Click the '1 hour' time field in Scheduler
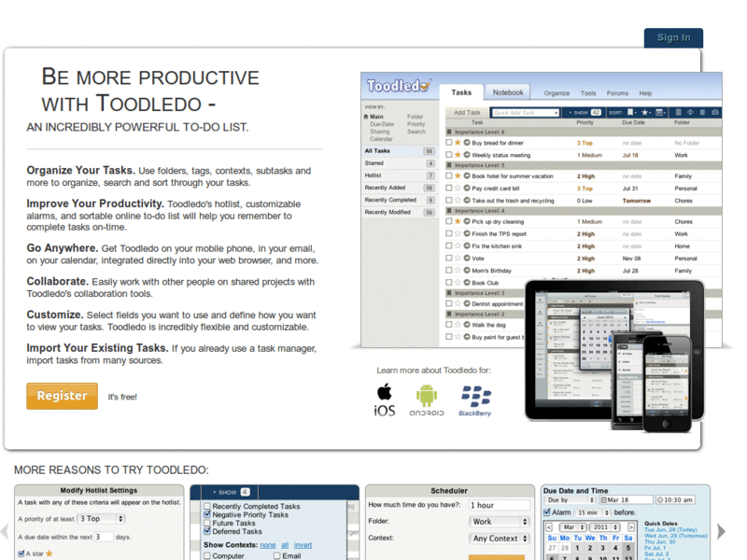 click(x=500, y=505)
